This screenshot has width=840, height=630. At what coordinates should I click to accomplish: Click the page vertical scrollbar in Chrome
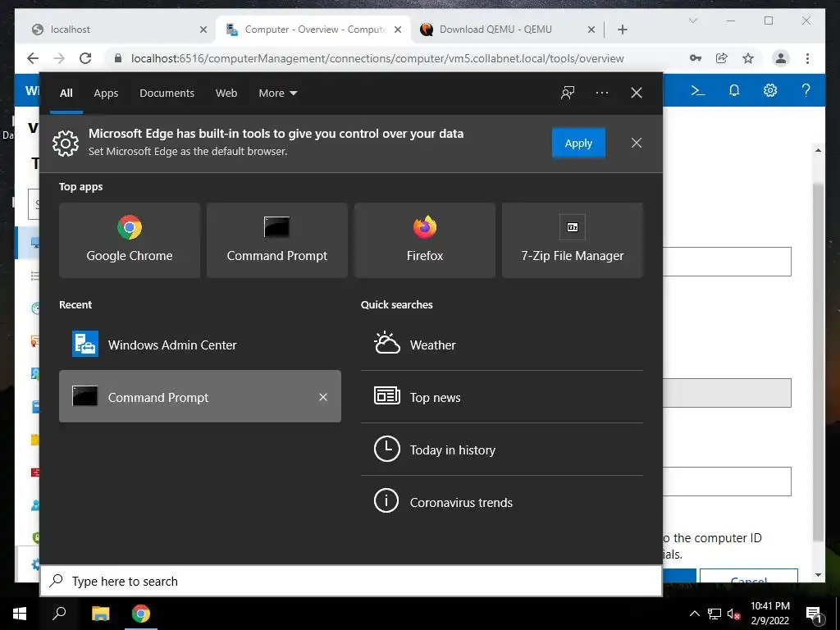click(818, 362)
